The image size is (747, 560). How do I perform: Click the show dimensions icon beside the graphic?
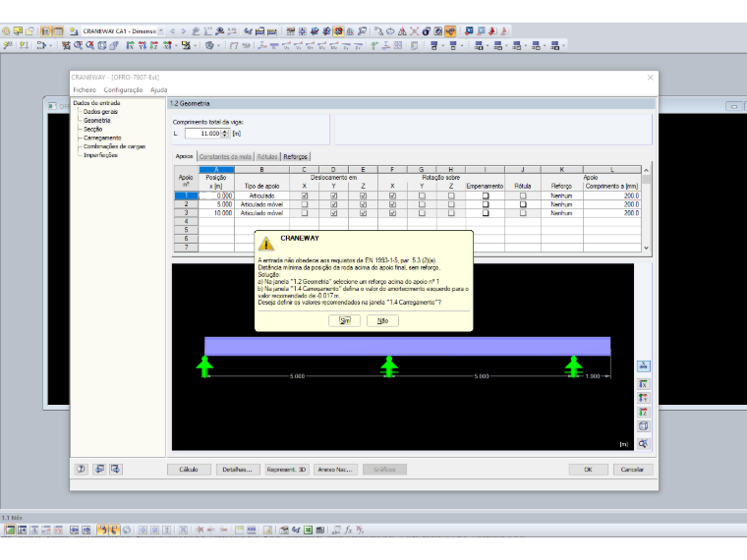[643, 366]
